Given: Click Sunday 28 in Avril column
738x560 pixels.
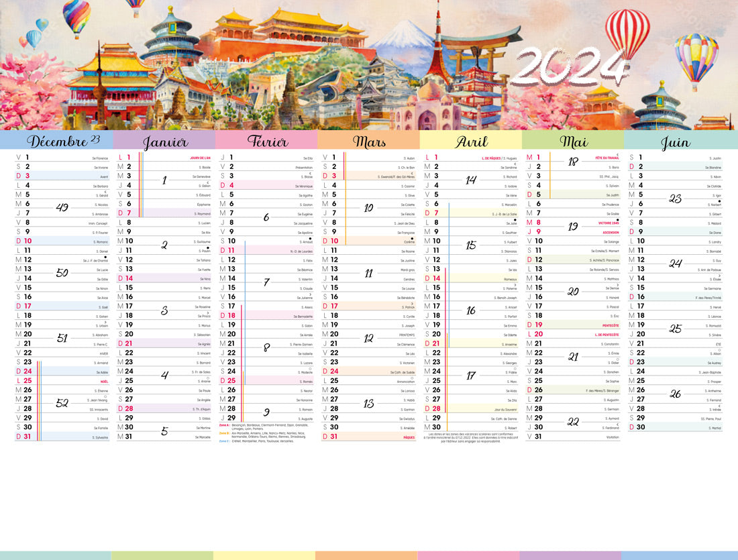Looking at the screenshot, I should [471, 408].
